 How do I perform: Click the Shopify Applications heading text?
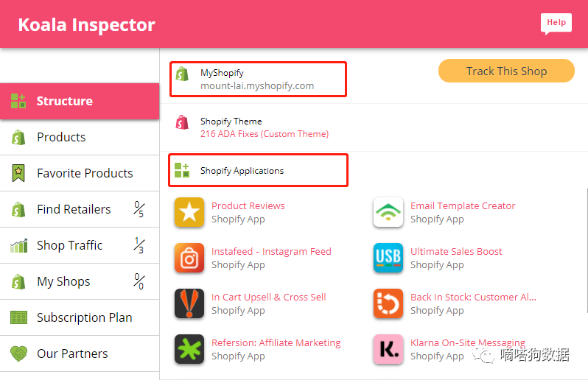click(242, 171)
